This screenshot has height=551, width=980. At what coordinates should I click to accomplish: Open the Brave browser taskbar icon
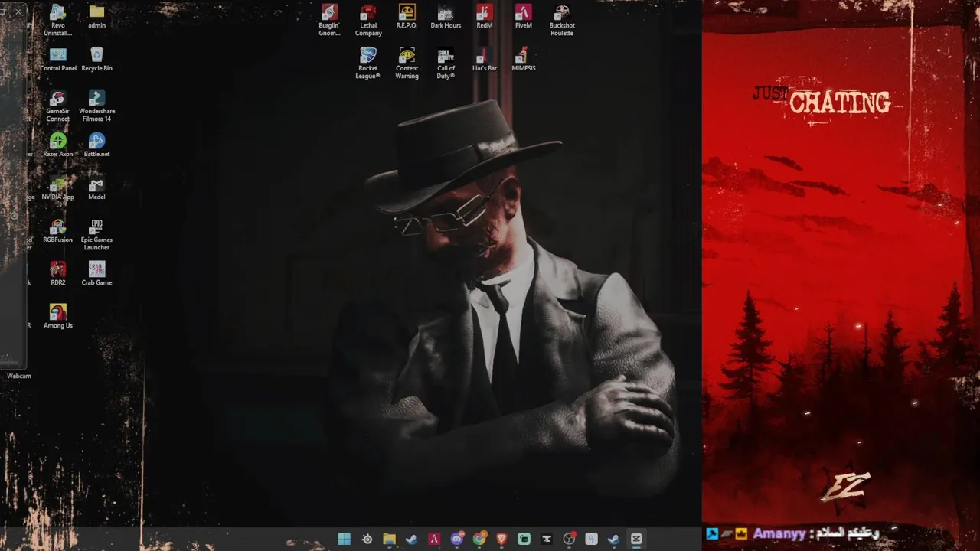click(501, 539)
